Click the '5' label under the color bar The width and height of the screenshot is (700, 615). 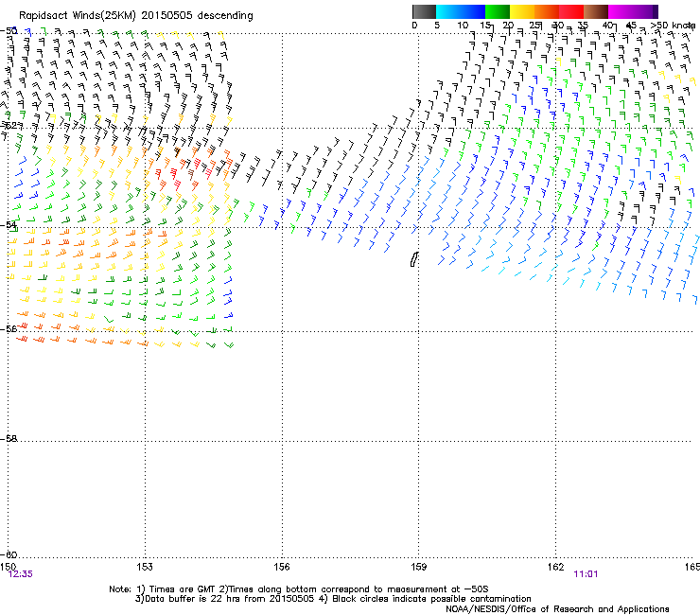pos(437,26)
